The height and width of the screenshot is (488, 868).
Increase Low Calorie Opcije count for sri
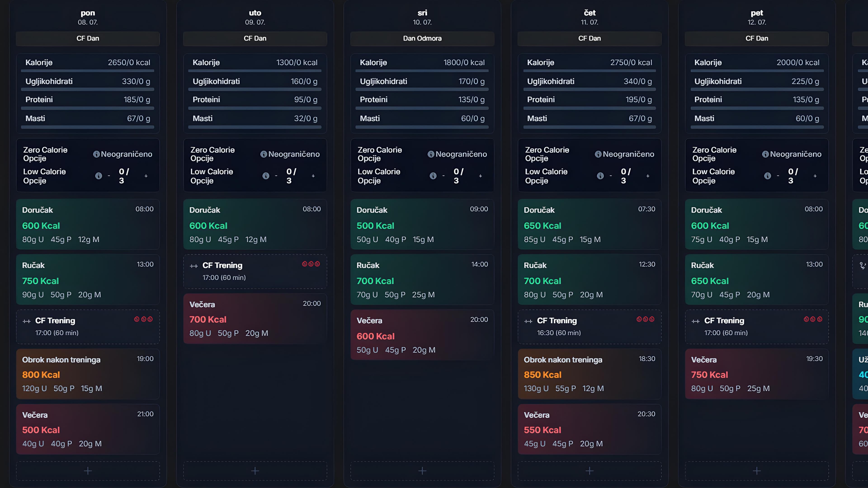click(481, 176)
